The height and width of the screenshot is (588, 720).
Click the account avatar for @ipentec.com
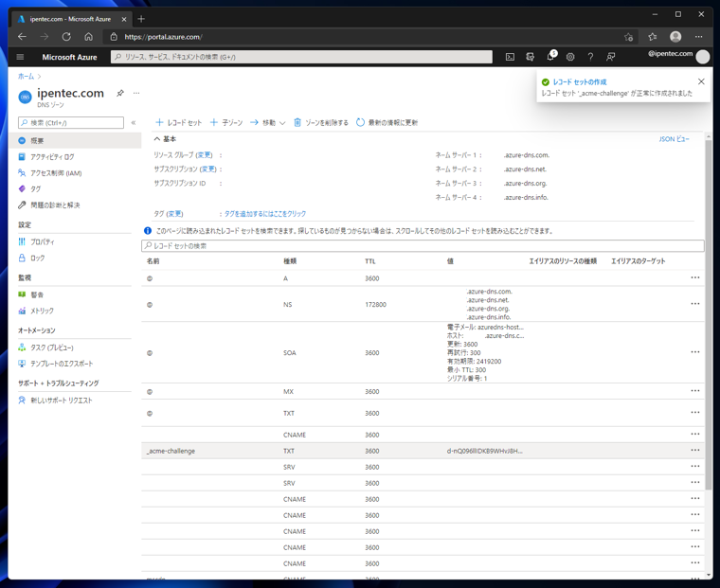(x=703, y=57)
